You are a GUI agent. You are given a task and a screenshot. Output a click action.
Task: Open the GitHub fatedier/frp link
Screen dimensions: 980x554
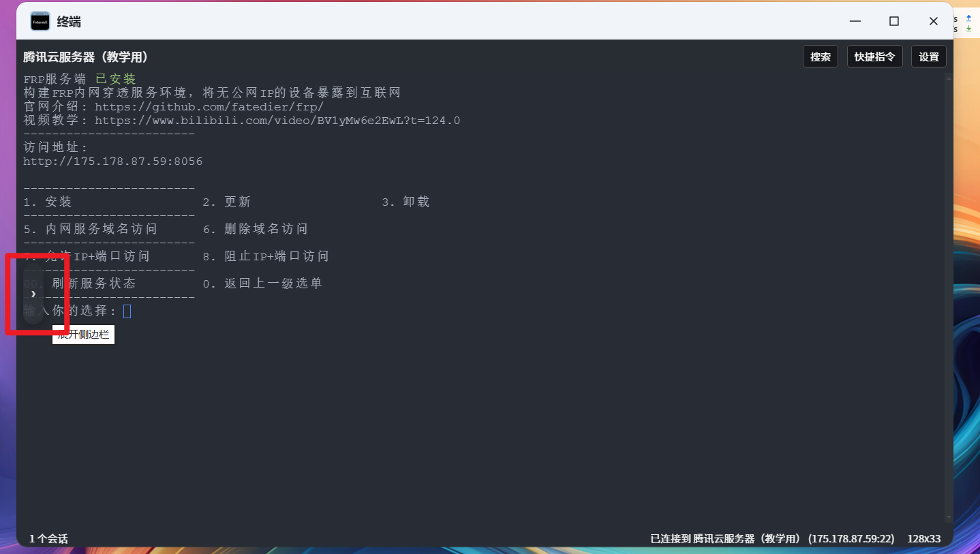tap(209, 107)
